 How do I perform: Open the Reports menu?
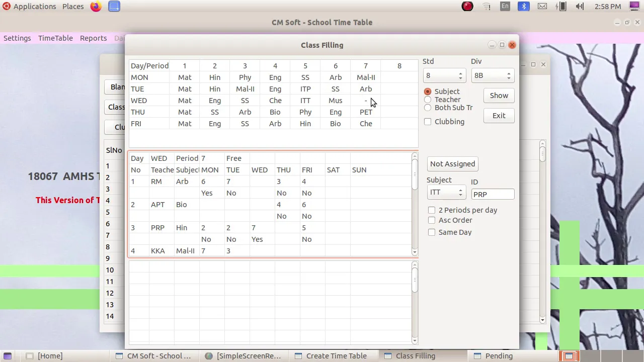pos(93,38)
